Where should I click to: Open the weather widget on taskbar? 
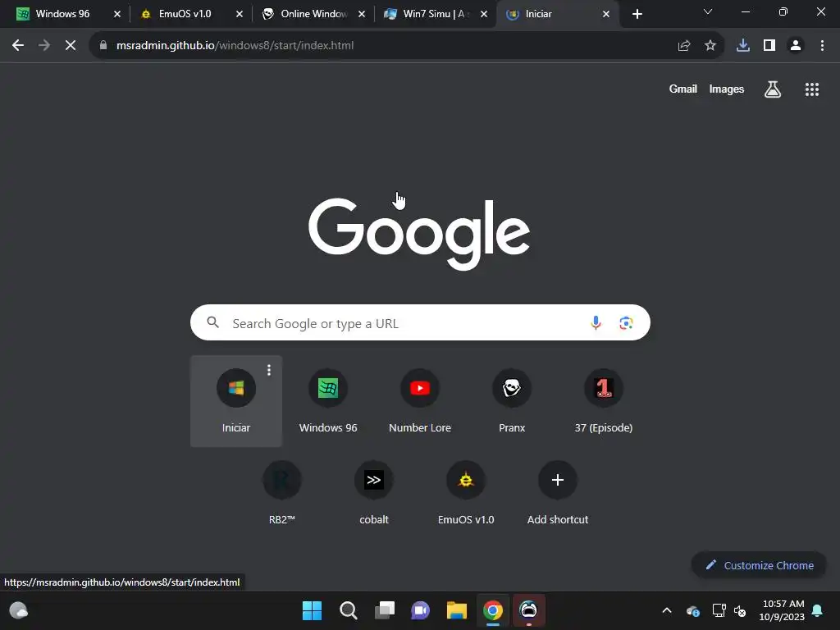(x=19, y=610)
